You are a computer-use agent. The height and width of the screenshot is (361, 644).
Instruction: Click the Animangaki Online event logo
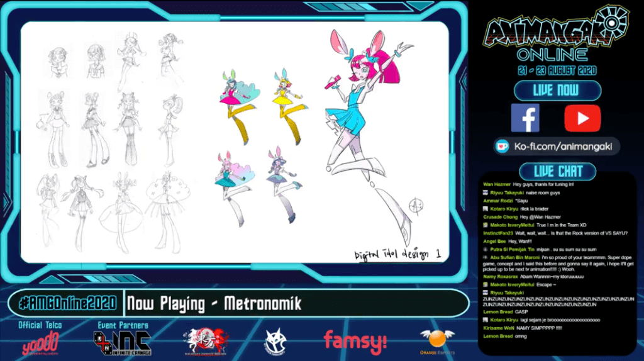(x=557, y=34)
